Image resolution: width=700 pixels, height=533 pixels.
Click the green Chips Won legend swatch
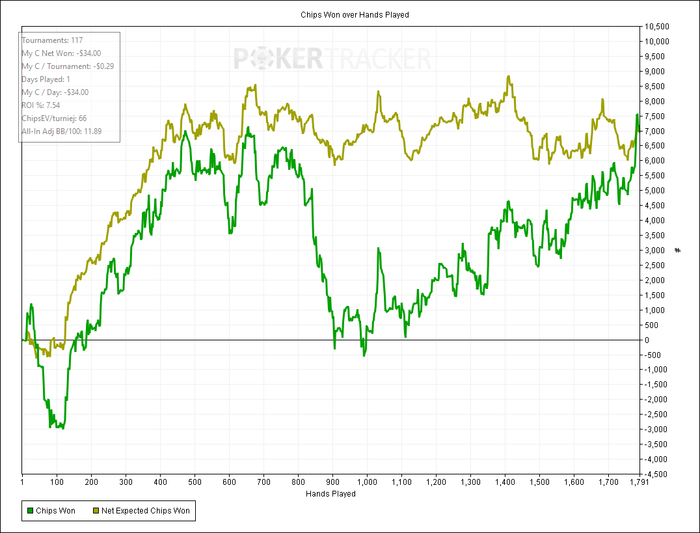[30, 511]
